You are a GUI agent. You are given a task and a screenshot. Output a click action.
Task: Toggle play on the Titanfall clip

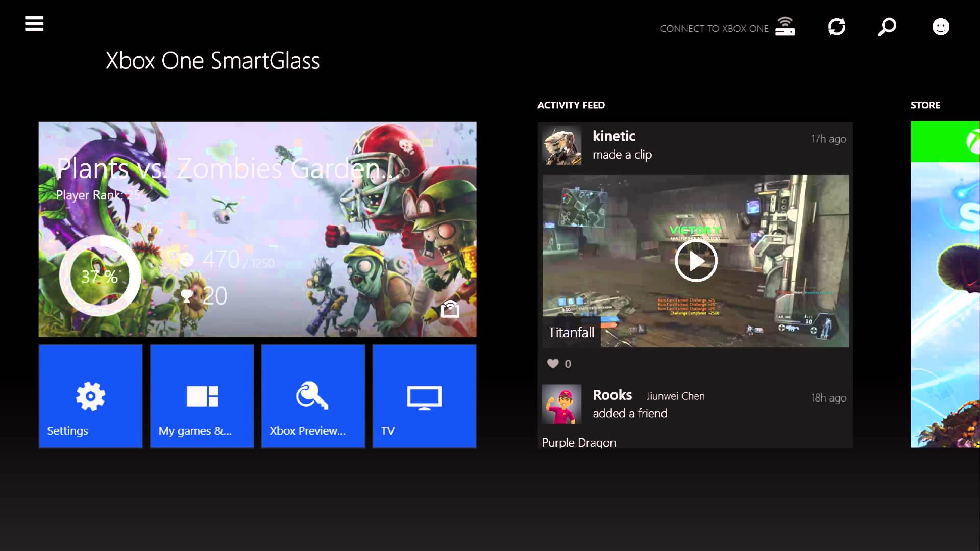pyautogui.click(x=695, y=261)
